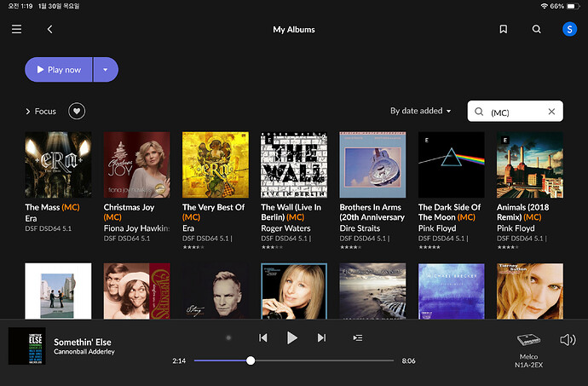Toggle the heart favorites filter
This screenshot has width=588, height=386.
pyautogui.click(x=77, y=111)
